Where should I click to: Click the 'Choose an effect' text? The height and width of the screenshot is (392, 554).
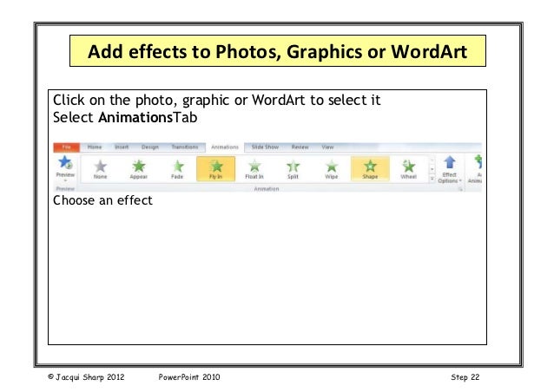point(102,200)
